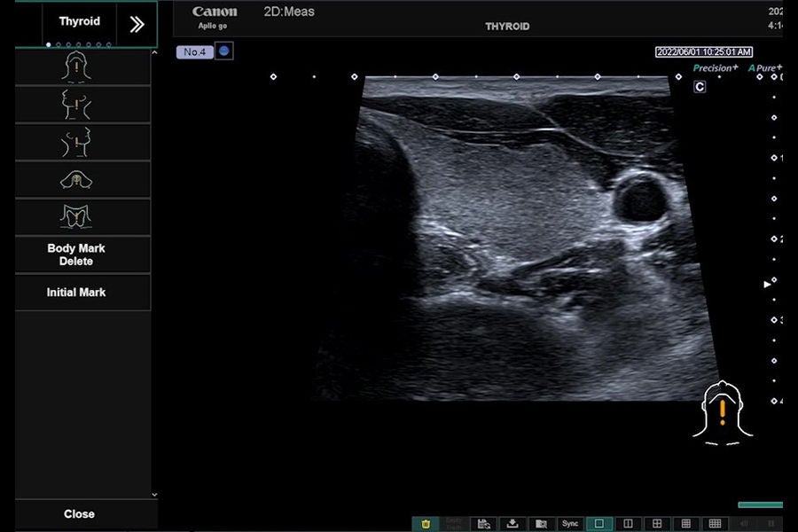Click the focus position arrow on depth scale
This screenshot has height=532, width=798.
pyautogui.click(x=767, y=284)
